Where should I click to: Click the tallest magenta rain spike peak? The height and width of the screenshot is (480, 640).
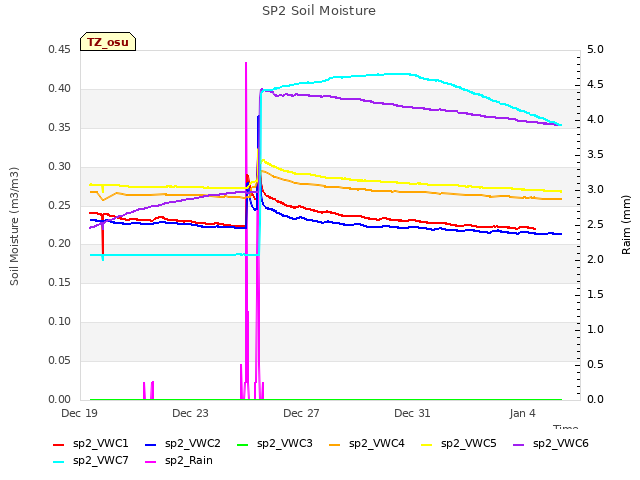coord(246,63)
